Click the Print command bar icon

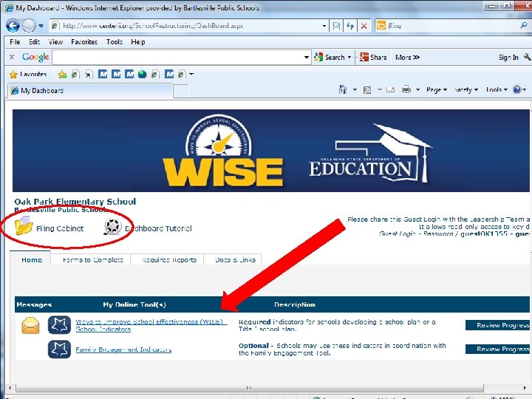pyautogui.click(x=406, y=89)
